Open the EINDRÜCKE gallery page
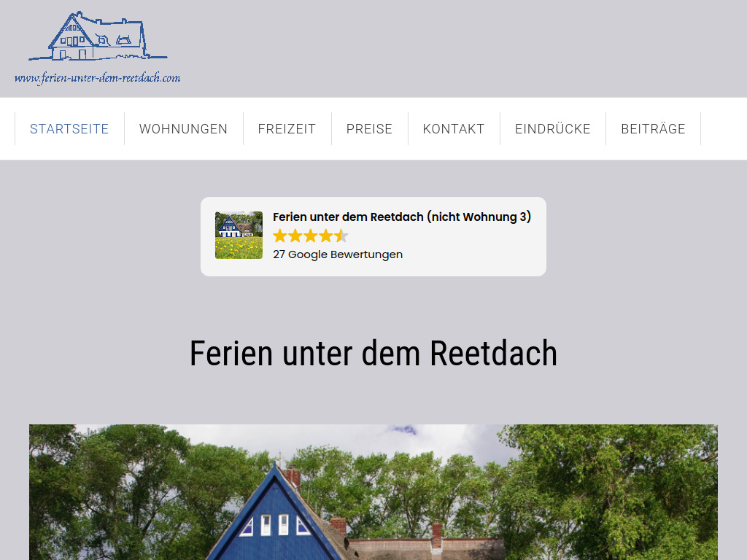Viewport: 747px width, 560px height. click(x=552, y=128)
